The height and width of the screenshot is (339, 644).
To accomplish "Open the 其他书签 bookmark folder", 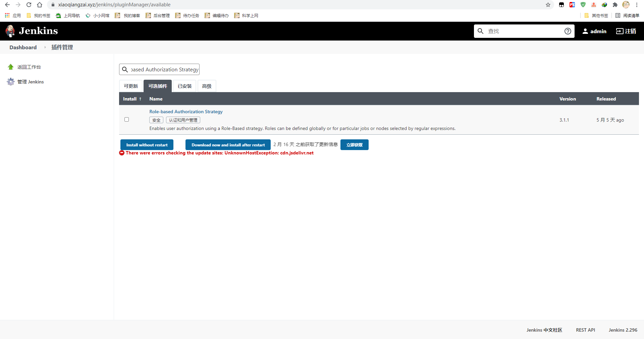I will coord(596,15).
